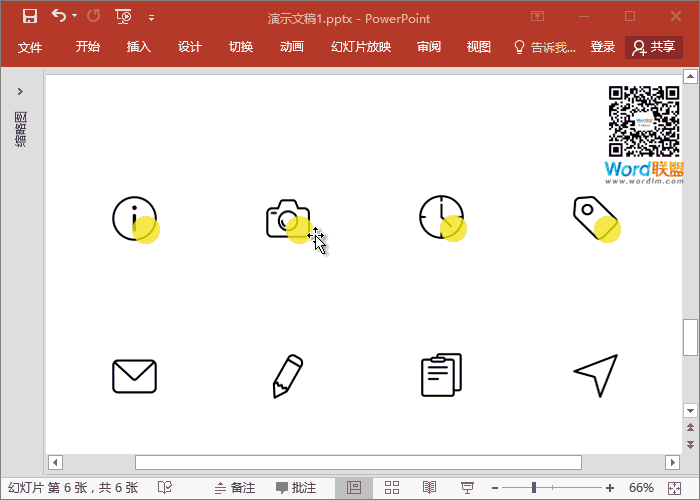This screenshot has width=700, height=500.
Task: Open the 动画 ribbon tab
Action: 292,47
